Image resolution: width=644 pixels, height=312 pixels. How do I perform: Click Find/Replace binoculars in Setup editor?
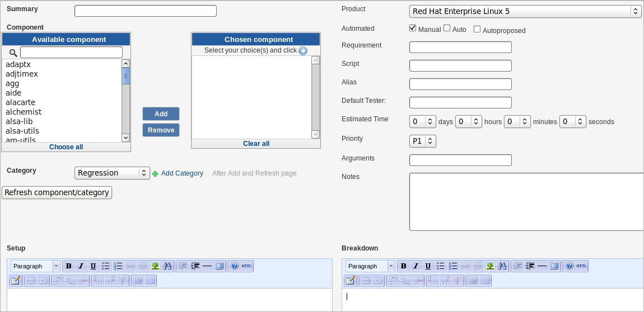point(166,266)
